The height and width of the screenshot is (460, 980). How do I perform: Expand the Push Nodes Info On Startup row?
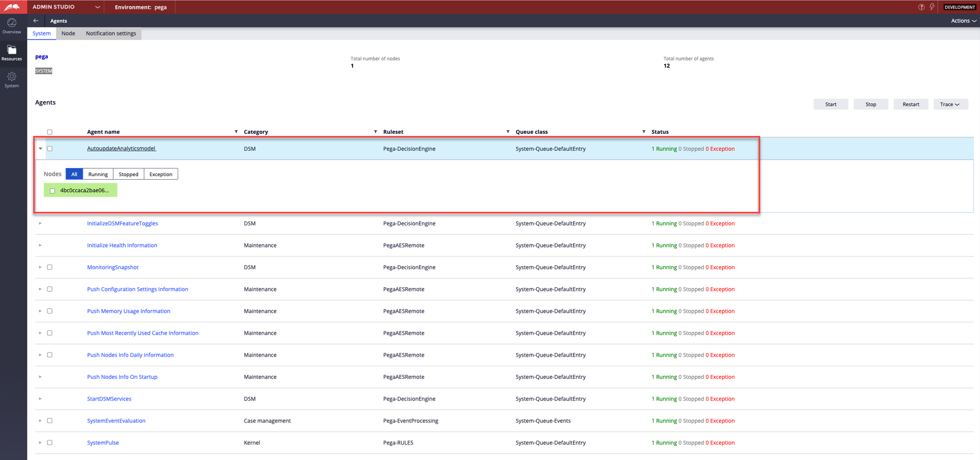40,377
